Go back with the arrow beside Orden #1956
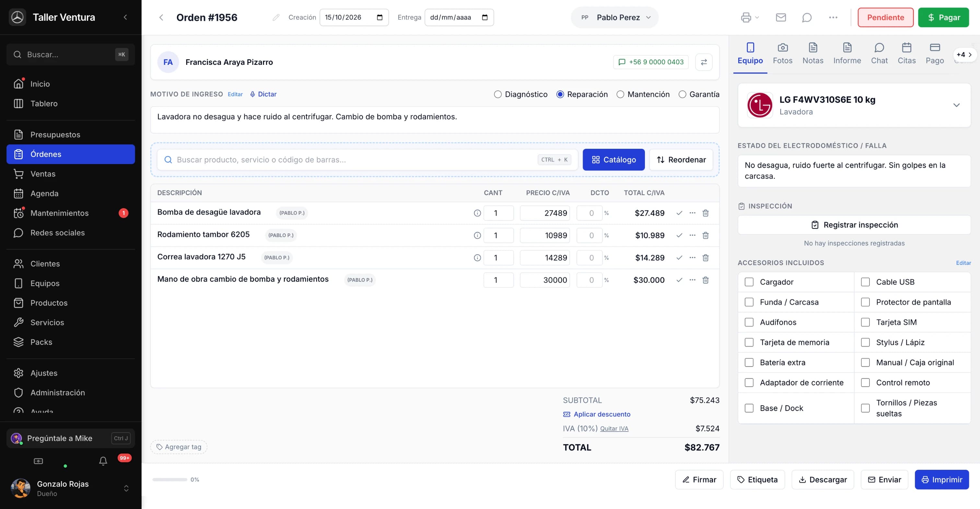This screenshot has width=980, height=509. click(161, 18)
